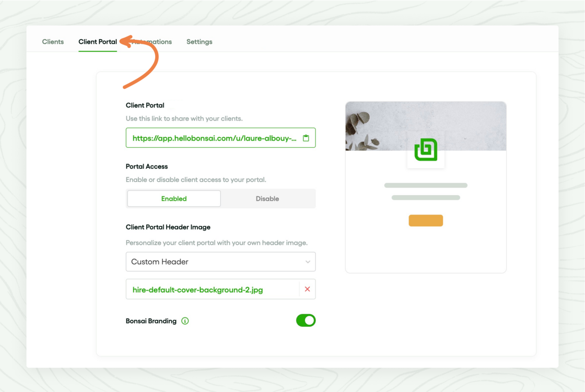This screenshot has width=585, height=392.
Task: Click the Bonsai Branding label
Action: click(151, 321)
